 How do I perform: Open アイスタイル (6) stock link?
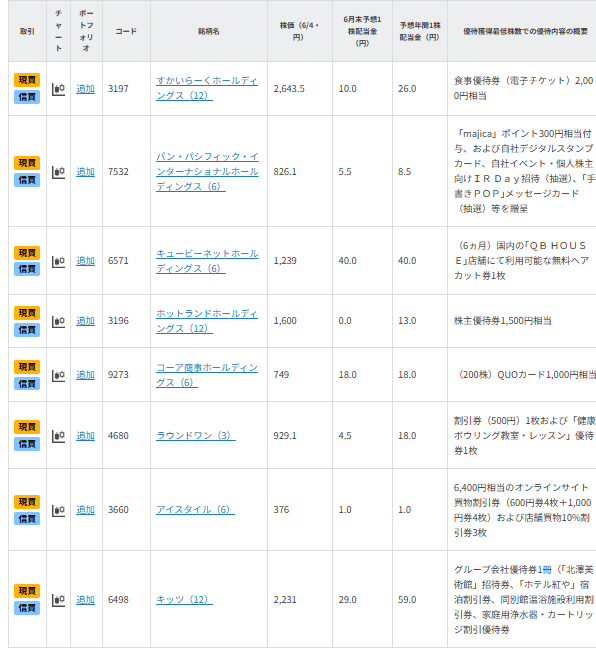click(x=195, y=510)
